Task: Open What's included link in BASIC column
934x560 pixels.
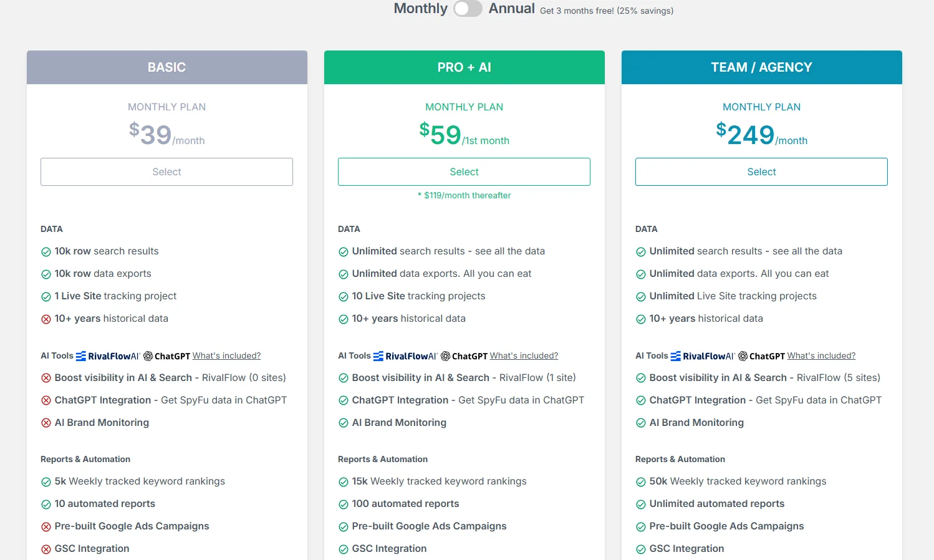Action: click(226, 356)
